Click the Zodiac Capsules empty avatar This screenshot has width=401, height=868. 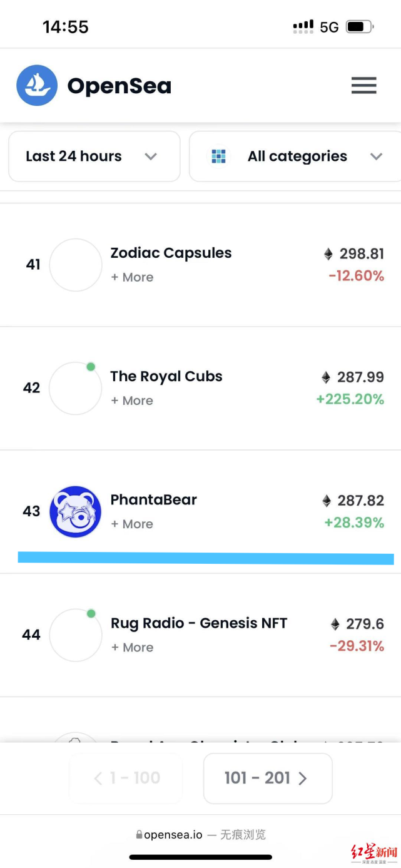[76, 265]
